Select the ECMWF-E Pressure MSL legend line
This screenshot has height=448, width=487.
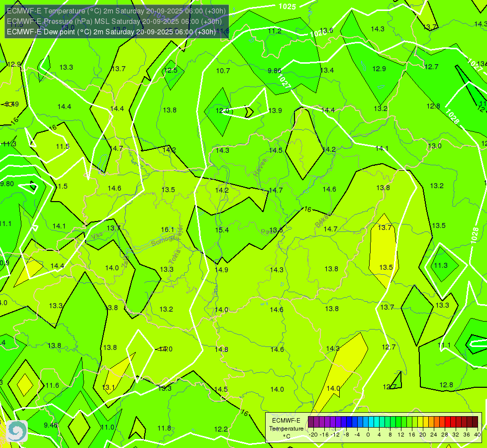click(x=114, y=21)
